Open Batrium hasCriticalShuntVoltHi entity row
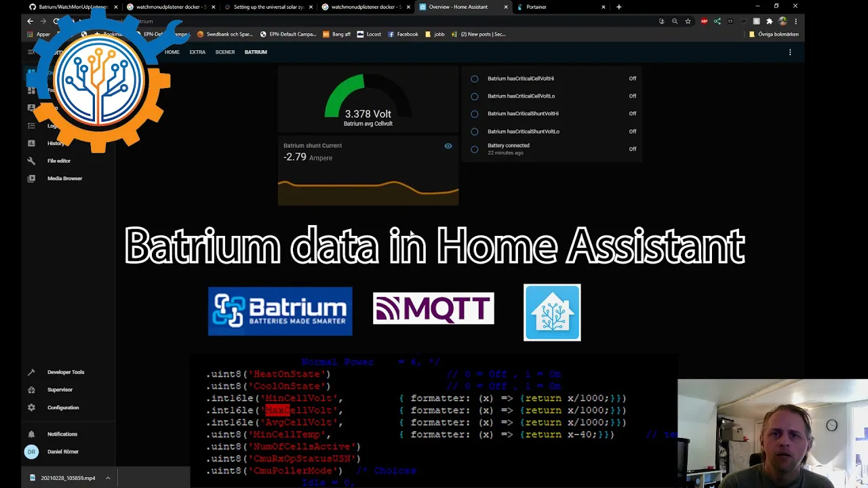Screen dimensions: 868x488 click(x=553, y=114)
